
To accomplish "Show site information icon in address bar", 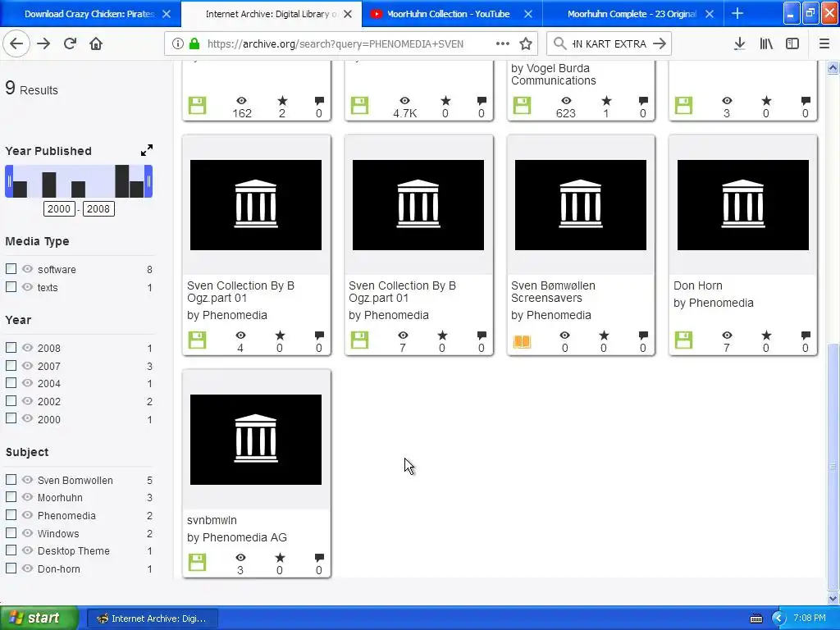I will coord(178,44).
